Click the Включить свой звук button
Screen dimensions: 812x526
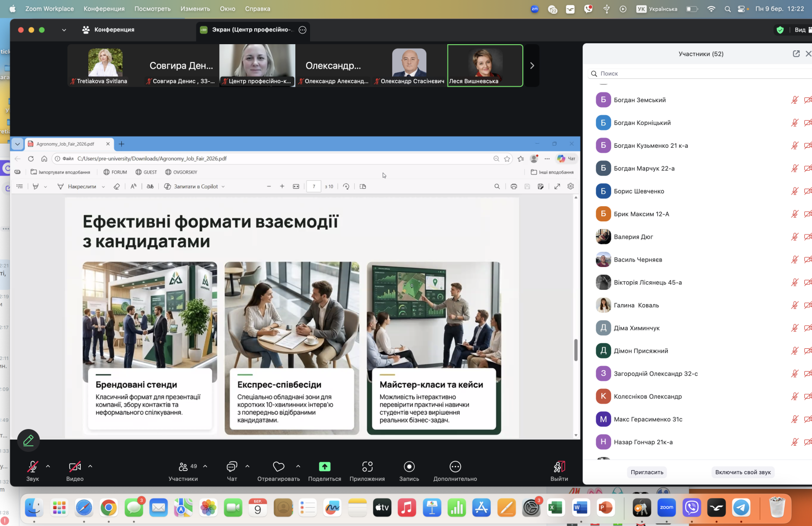[742, 472]
